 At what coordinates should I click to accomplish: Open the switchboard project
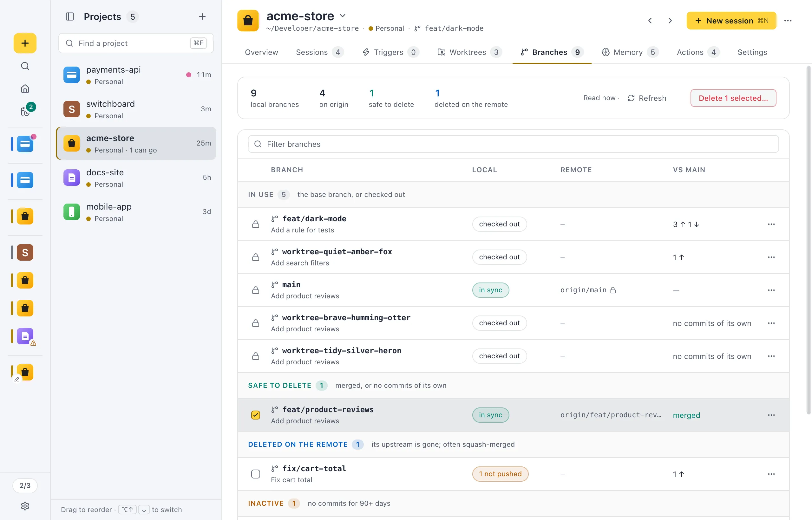[136, 109]
